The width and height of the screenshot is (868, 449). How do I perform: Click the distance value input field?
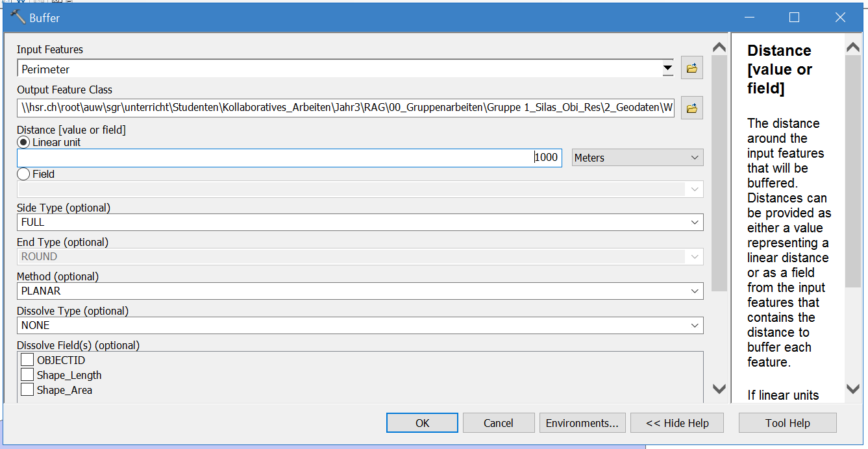pos(289,158)
